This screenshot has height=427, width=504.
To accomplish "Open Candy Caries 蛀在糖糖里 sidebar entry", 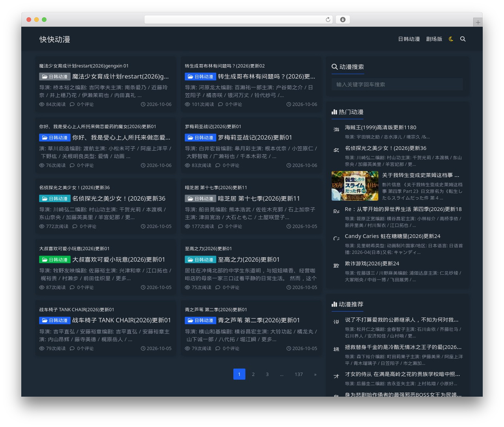I will point(393,236).
